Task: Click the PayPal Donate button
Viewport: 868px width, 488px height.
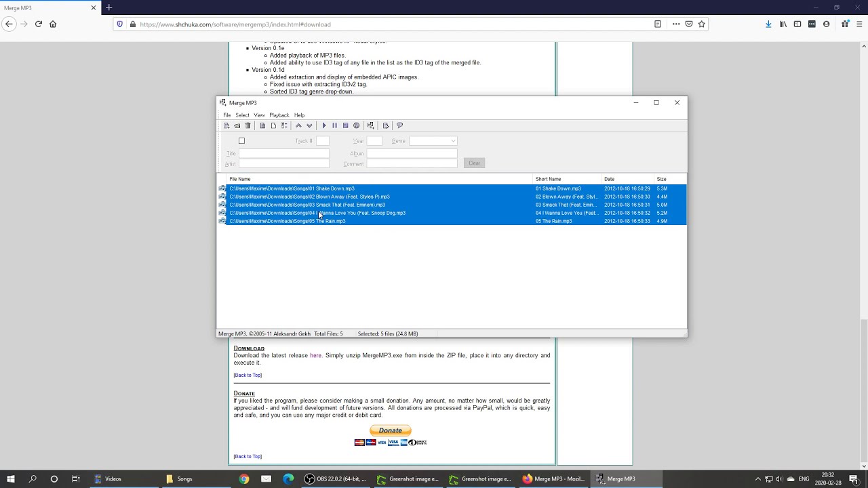Action: [x=391, y=430]
